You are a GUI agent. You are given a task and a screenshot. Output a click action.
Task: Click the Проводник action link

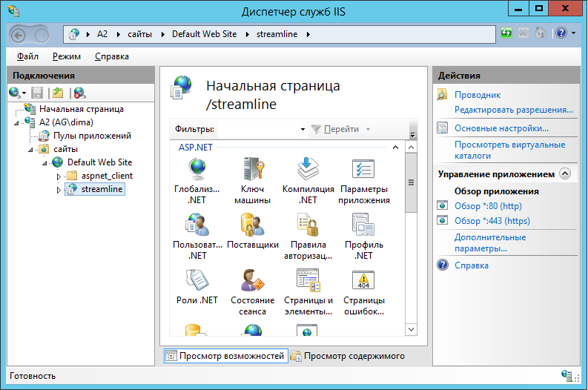(x=478, y=95)
